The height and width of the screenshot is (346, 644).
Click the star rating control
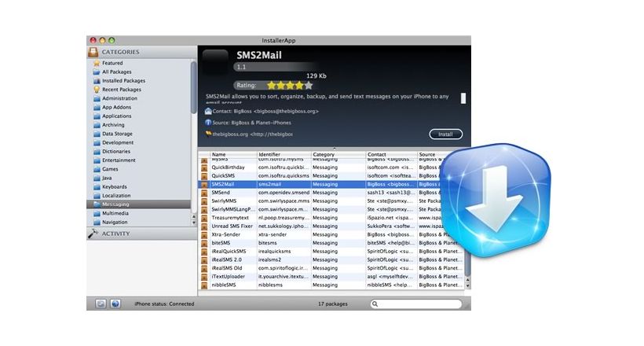pyautogui.click(x=290, y=86)
